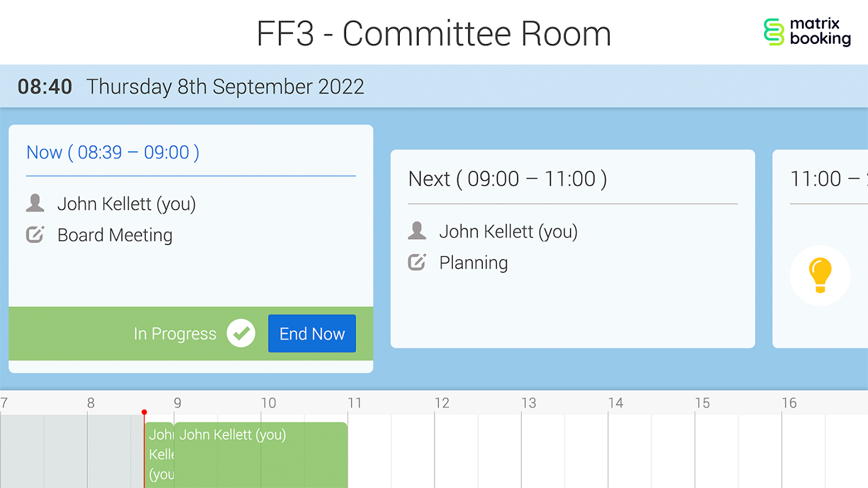Click the person icon in the Next card
This screenshot has height=488, width=868.
point(417,231)
